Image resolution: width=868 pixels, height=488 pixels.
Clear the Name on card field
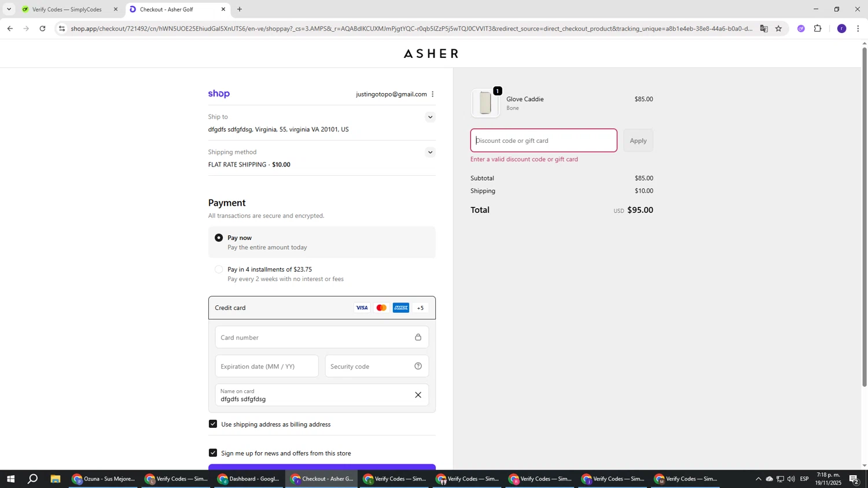click(418, 395)
